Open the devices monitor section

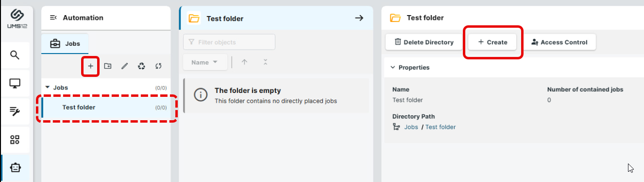click(15, 83)
